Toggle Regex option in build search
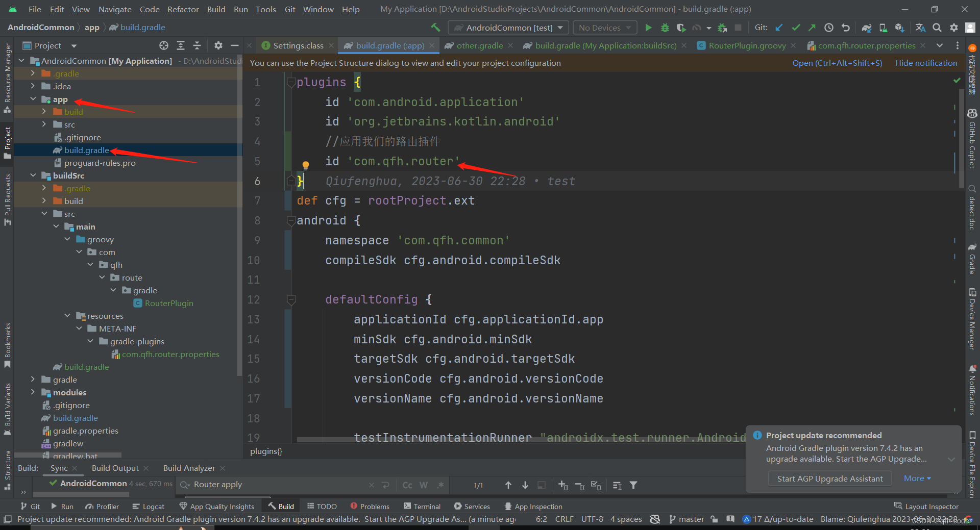Viewport: 980px width, 530px height. 440,485
